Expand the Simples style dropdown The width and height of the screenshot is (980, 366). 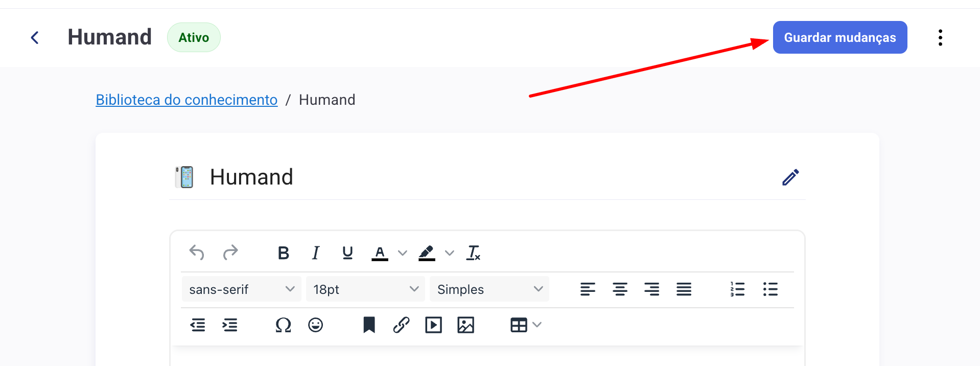point(489,289)
